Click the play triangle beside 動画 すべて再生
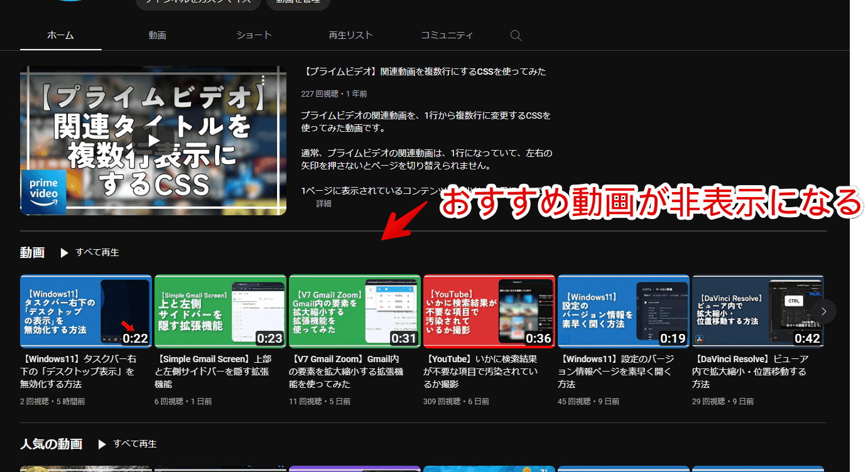 pos(64,253)
